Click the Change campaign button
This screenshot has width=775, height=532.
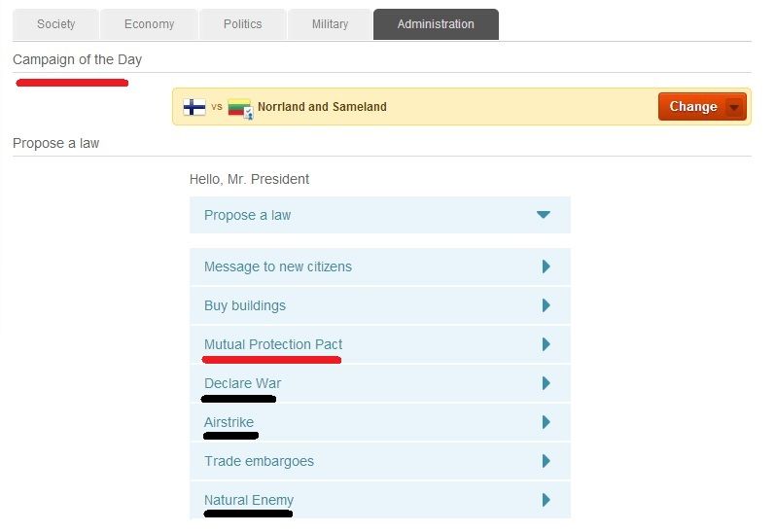[x=702, y=107]
